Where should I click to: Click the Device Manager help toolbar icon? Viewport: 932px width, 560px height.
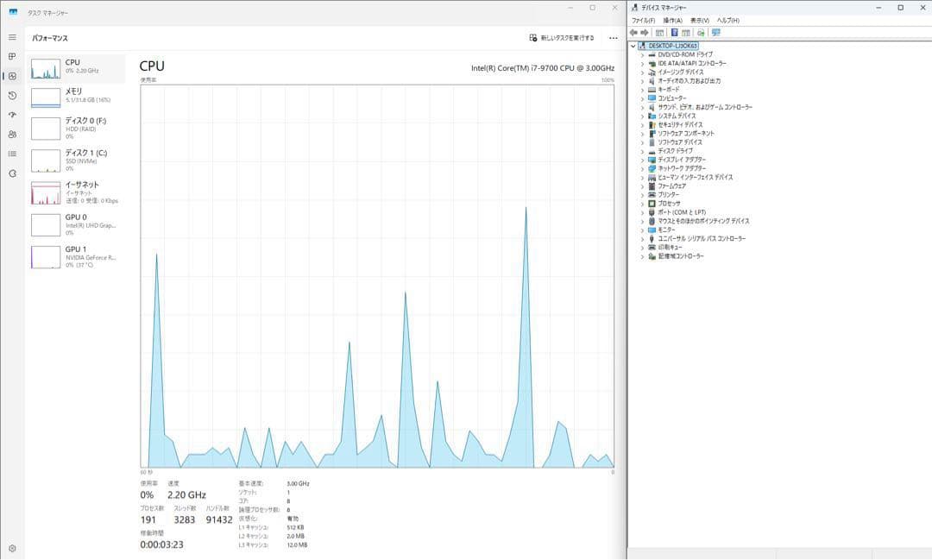[x=674, y=33]
